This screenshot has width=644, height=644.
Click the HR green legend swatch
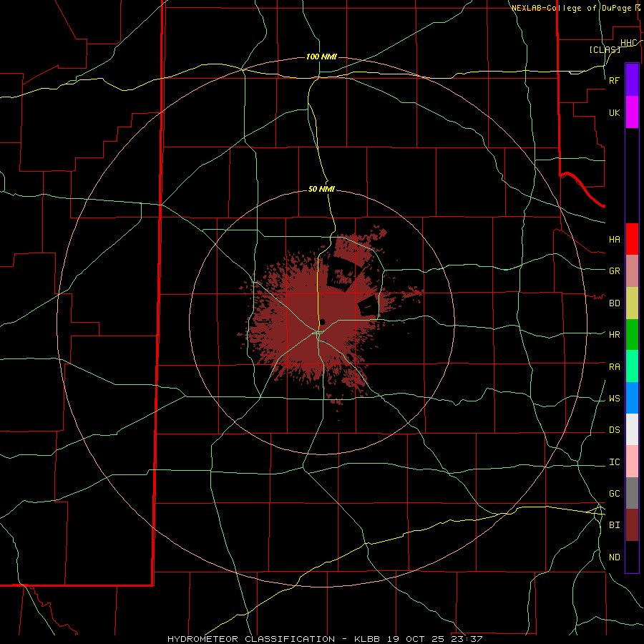(632, 335)
